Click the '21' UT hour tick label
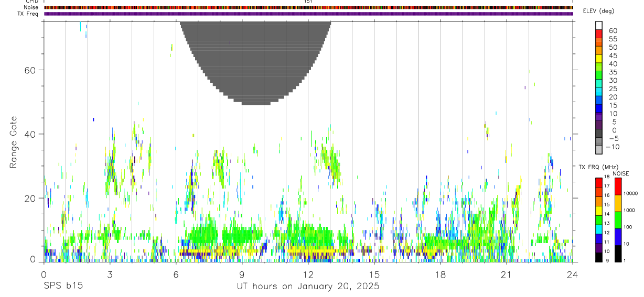The image size is (644, 297). (x=506, y=274)
